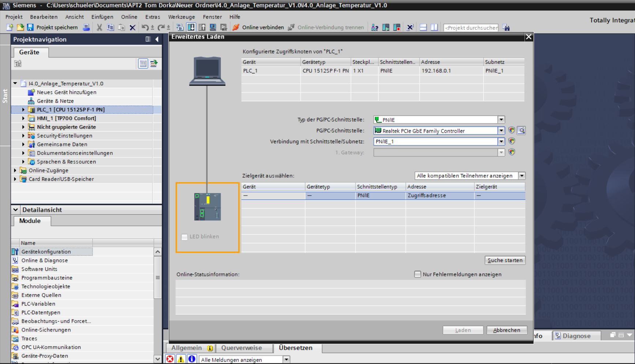Click Online verbinden in the toolbar

coord(258,27)
